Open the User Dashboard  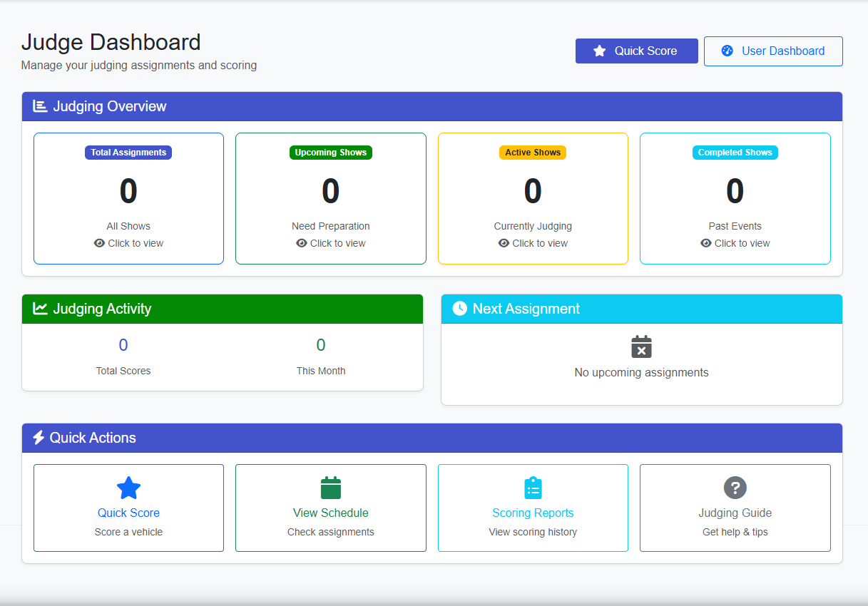pos(773,51)
